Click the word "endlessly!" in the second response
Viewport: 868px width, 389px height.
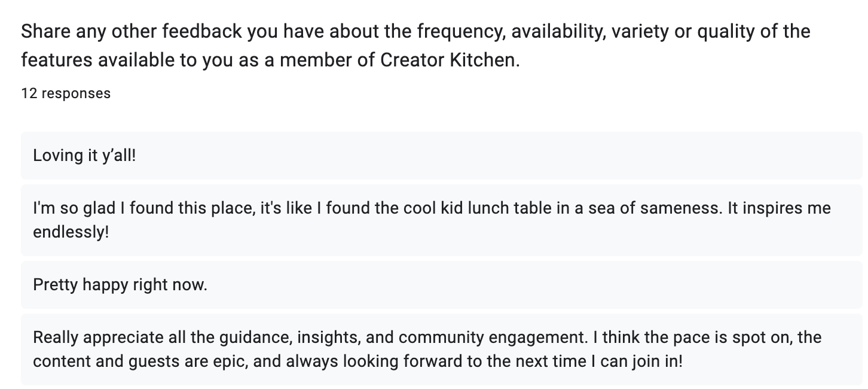(71, 232)
